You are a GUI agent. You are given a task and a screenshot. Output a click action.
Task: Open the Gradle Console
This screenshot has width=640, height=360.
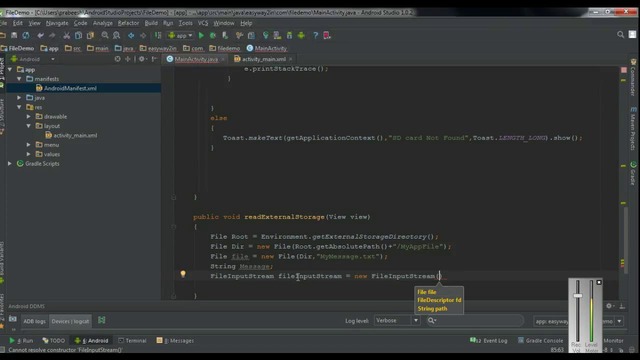540,340
